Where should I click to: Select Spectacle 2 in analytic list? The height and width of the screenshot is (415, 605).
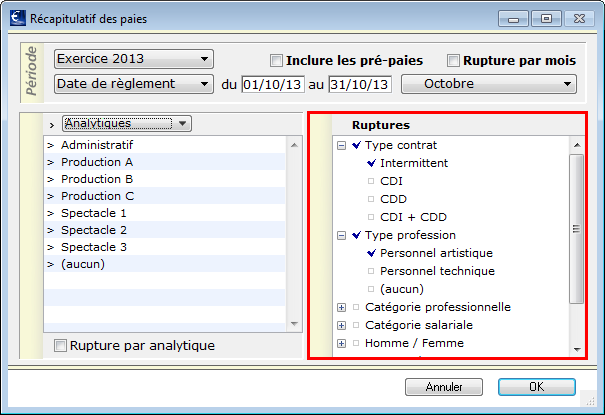165,230
